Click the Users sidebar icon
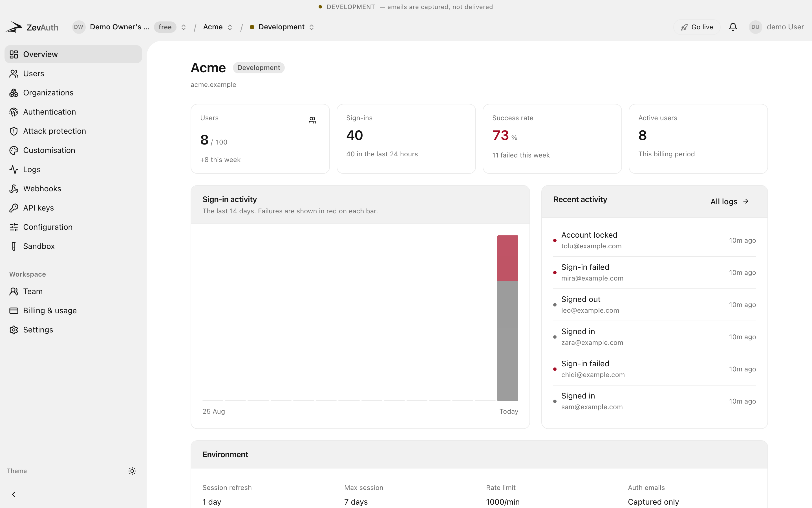This screenshot has height=508, width=812. (x=14, y=74)
